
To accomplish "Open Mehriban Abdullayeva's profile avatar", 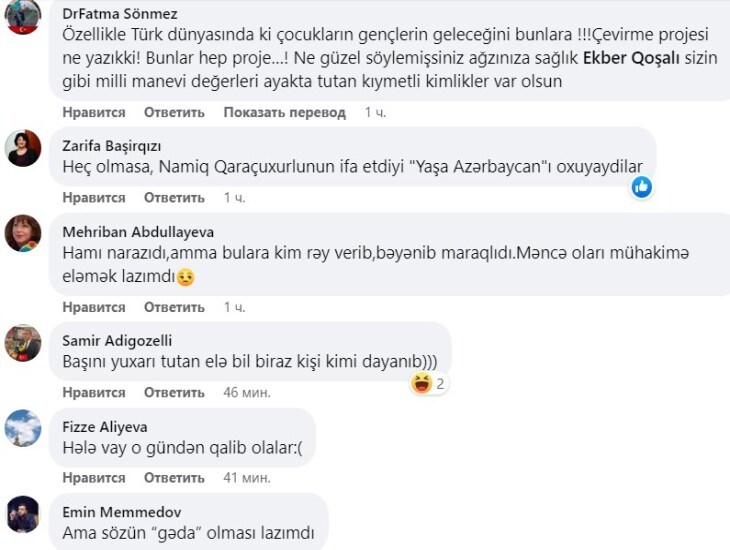I will [x=23, y=234].
